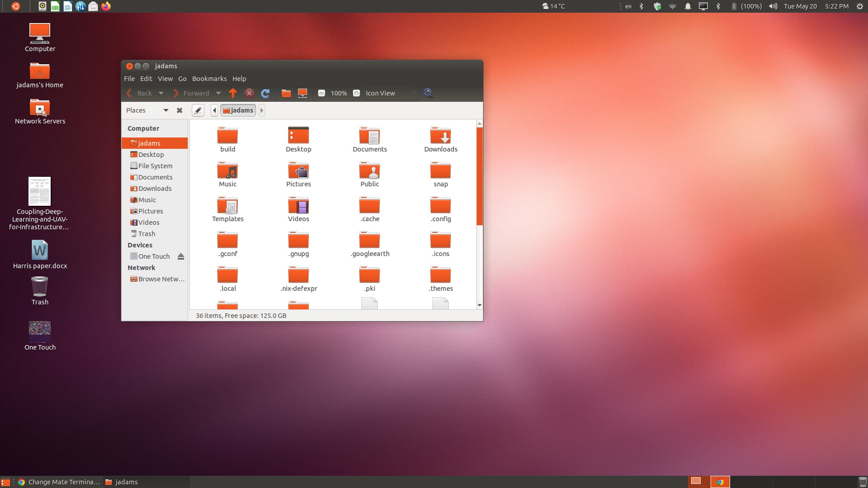Open the Bookmarks menu

(x=209, y=79)
